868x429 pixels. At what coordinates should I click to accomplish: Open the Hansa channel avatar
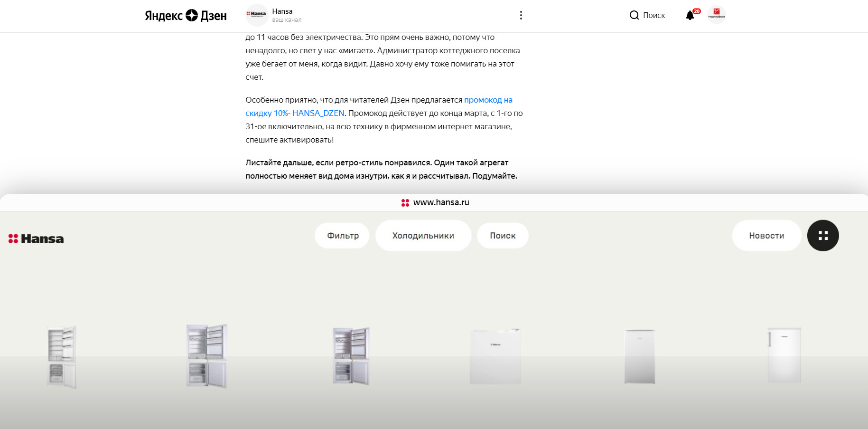pos(257,15)
